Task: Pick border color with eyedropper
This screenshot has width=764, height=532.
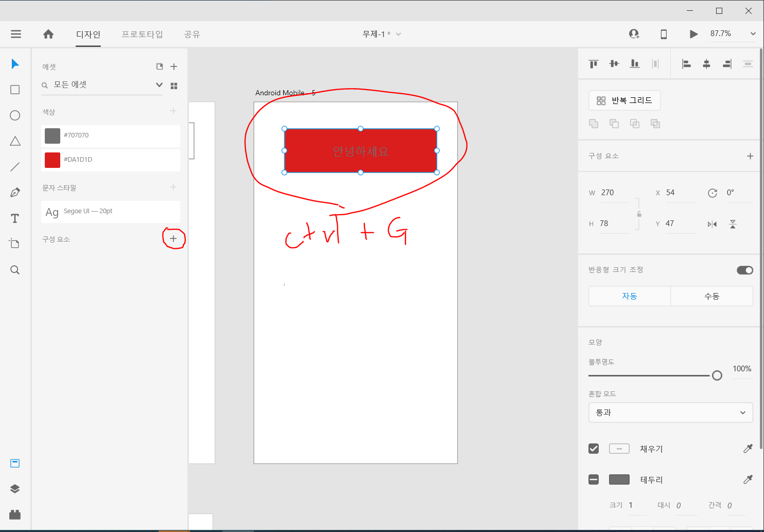Action: point(748,479)
